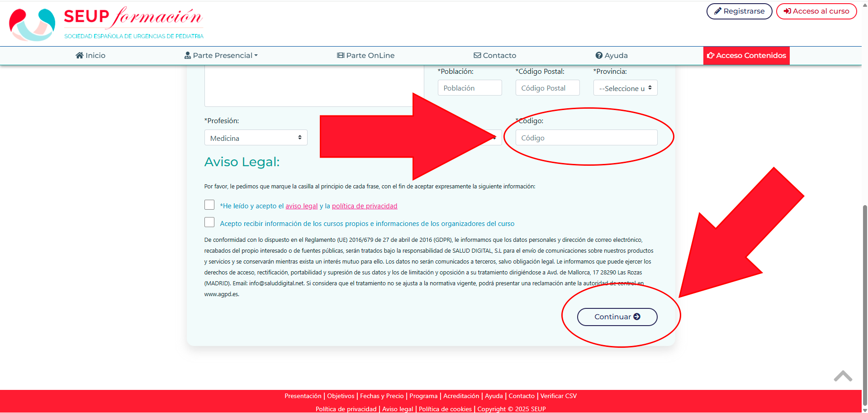Image resolution: width=868 pixels, height=413 pixels.
Task: Click the Inicio home icon
Action: [x=80, y=55]
